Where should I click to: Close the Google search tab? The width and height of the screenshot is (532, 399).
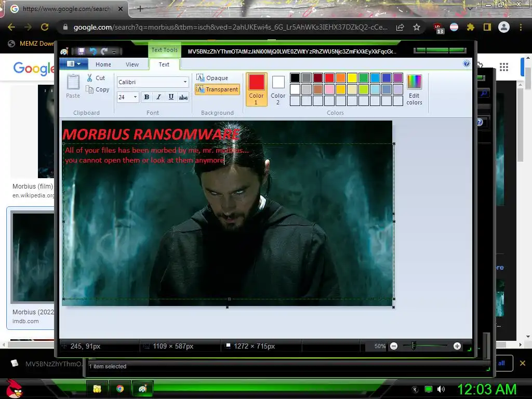(121, 9)
